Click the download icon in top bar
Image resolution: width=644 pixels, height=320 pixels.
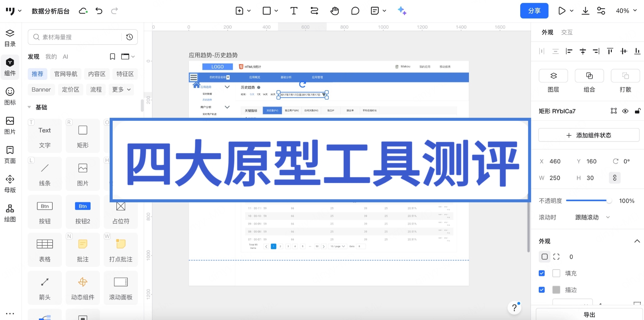click(585, 11)
